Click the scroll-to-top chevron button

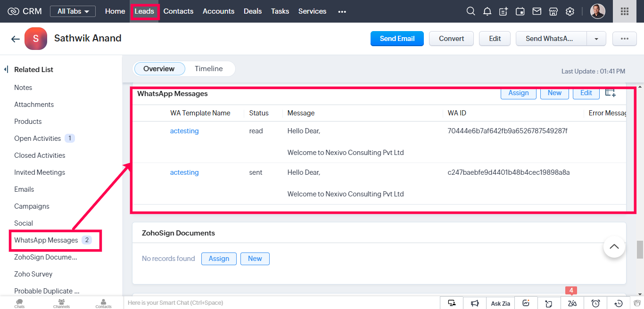click(x=614, y=246)
